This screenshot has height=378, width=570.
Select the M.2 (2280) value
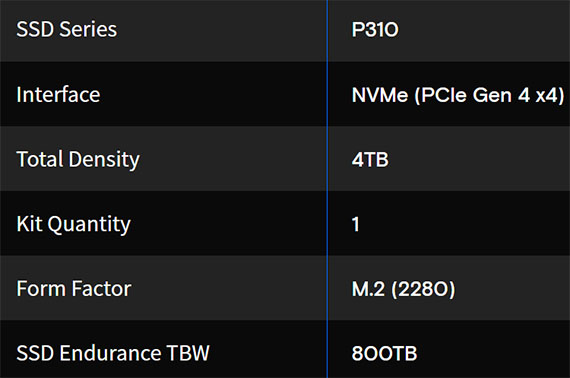pos(403,290)
